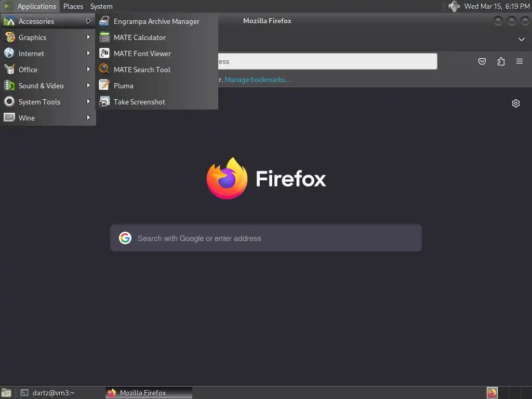The width and height of the screenshot is (532, 399).
Task: Save page to Pocket icon
Action: 482,61
